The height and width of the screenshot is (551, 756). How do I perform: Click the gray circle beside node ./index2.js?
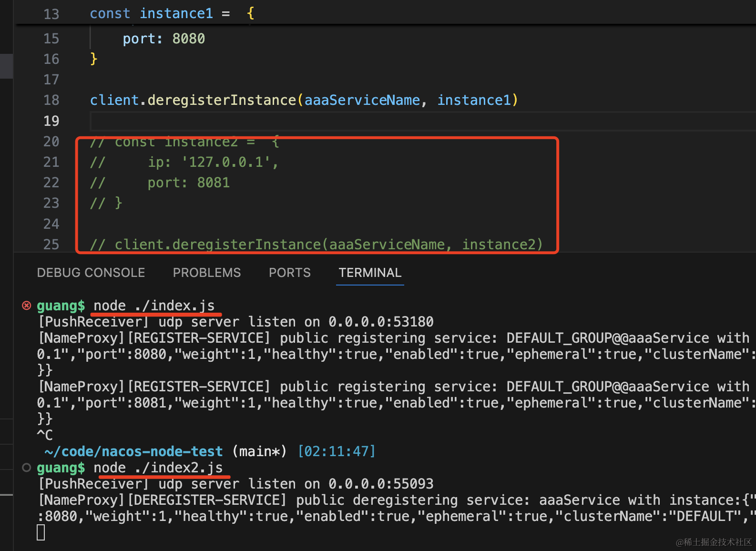pos(27,468)
